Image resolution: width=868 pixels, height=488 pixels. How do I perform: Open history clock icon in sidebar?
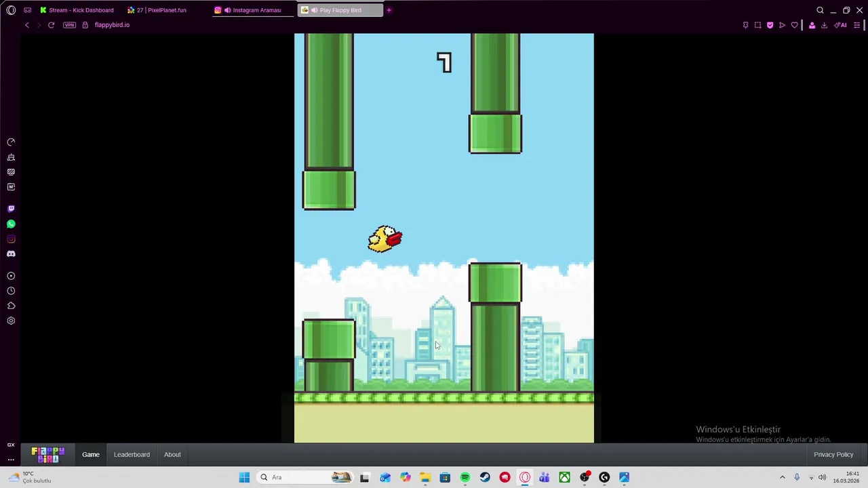click(x=11, y=291)
